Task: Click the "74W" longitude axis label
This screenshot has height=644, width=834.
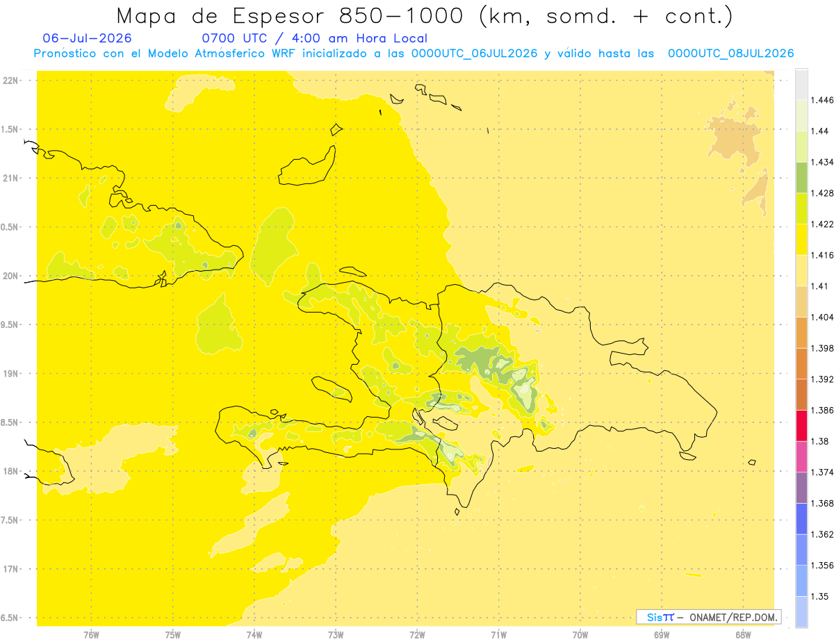Action: (254, 635)
